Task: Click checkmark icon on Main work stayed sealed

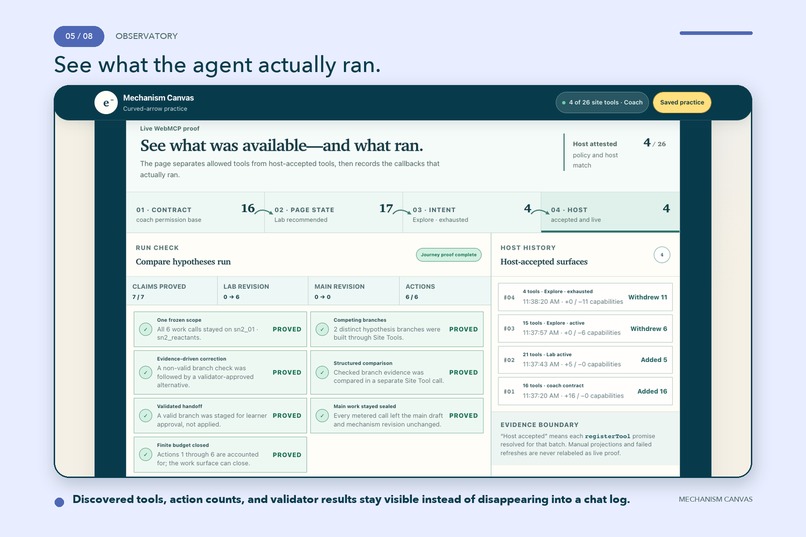Action: (x=322, y=415)
